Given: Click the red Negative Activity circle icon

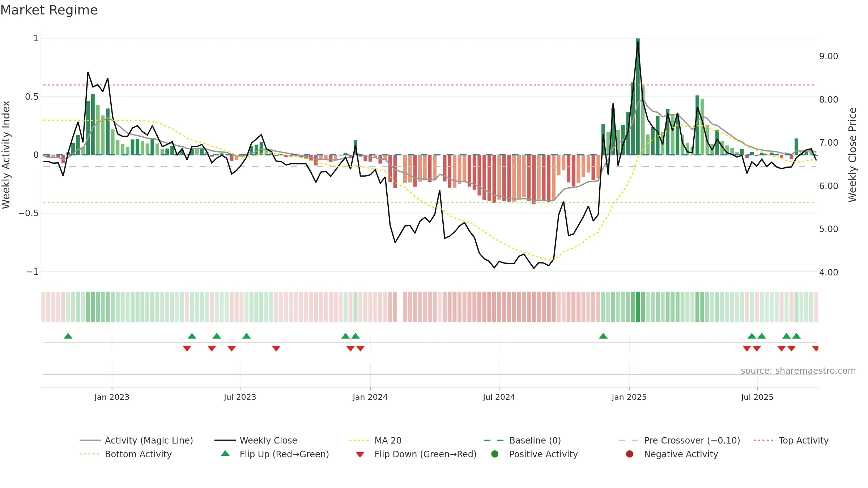Looking at the screenshot, I should click(630, 454).
